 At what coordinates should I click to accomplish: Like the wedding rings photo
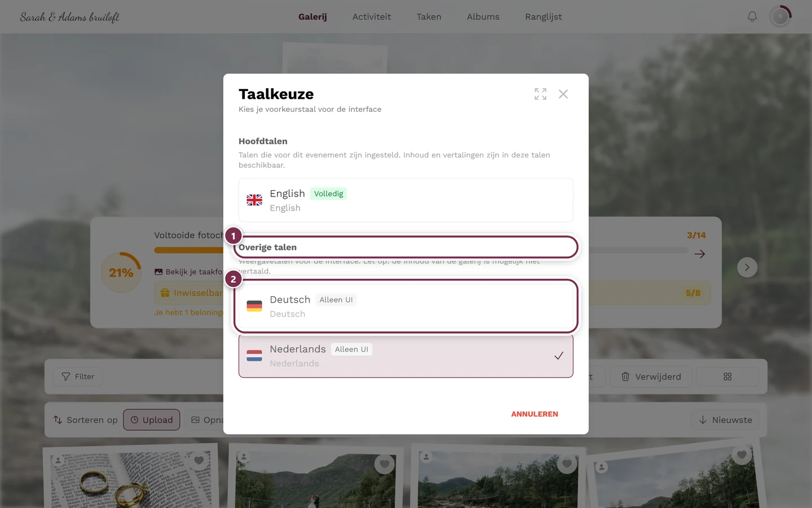[x=199, y=461]
